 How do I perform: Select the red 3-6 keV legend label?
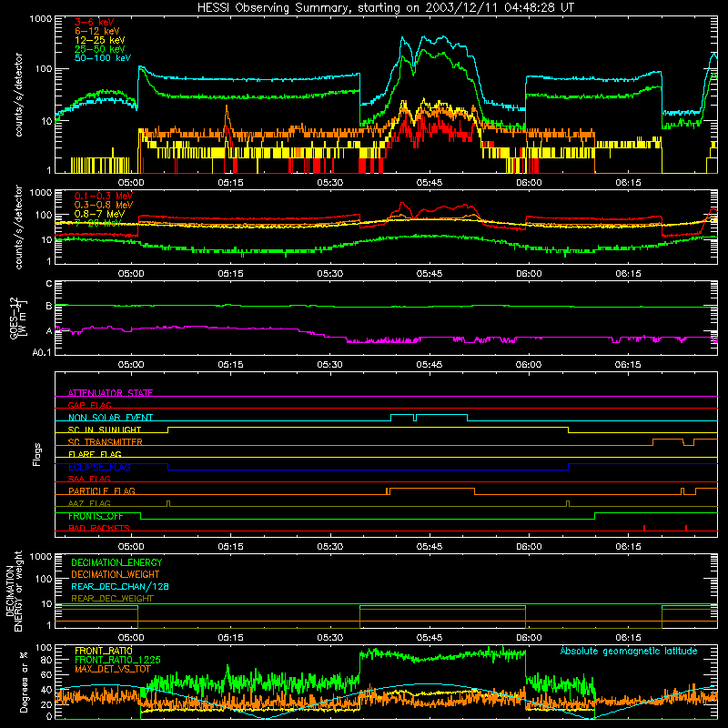click(x=95, y=22)
